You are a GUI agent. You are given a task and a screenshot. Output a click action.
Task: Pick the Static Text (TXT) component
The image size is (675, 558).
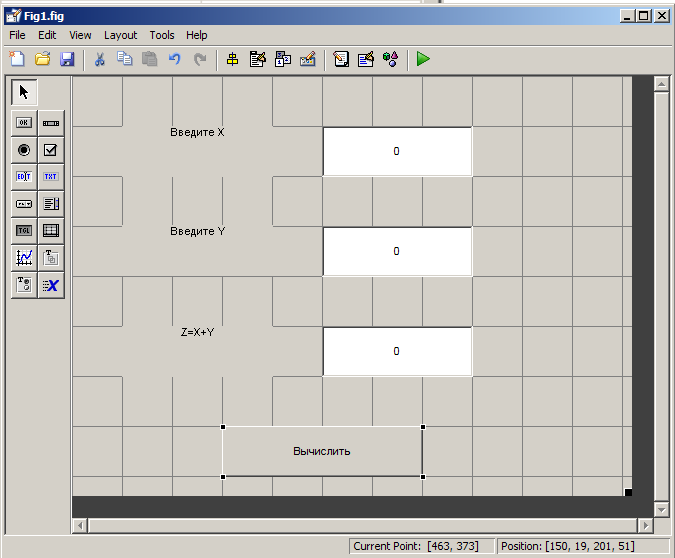(x=51, y=177)
